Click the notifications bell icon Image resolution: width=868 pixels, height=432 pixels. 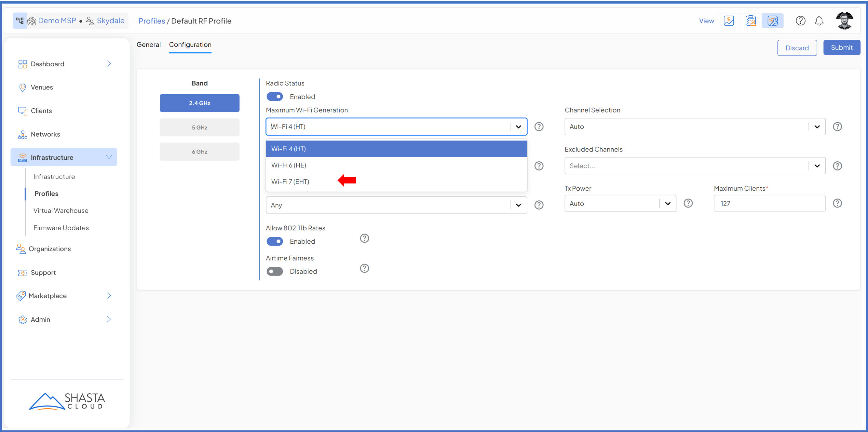pyautogui.click(x=819, y=21)
